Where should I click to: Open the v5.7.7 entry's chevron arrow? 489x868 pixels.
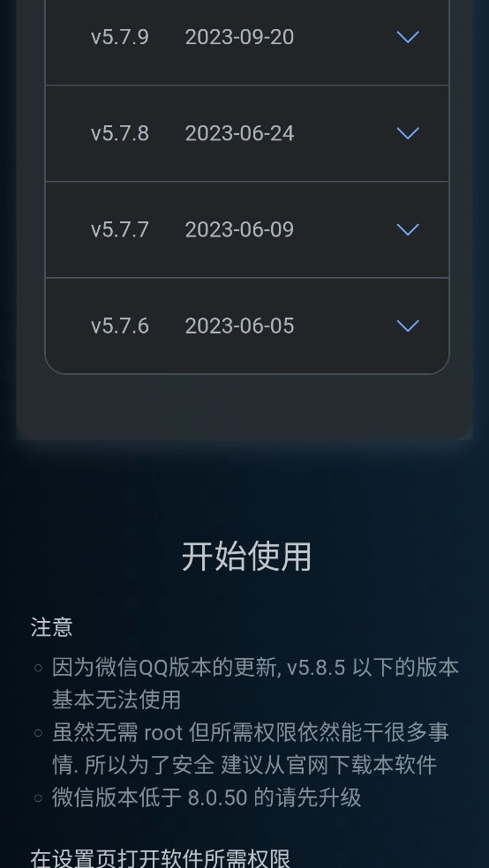408,229
